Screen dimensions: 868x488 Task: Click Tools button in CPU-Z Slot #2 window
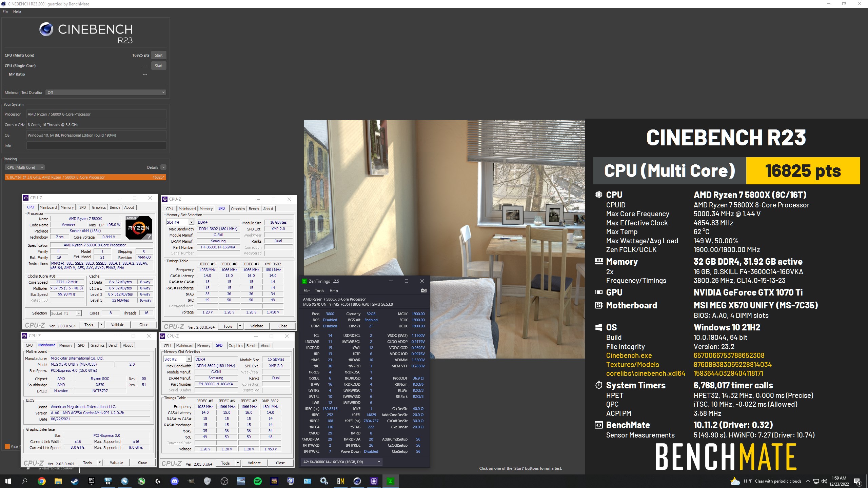point(225,463)
